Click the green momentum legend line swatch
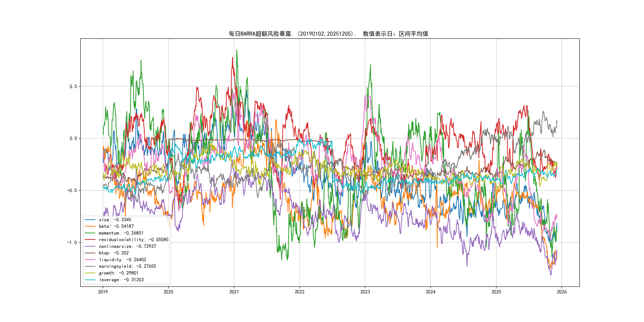The width and height of the screenshot is (644, 322). click(90, 233)
